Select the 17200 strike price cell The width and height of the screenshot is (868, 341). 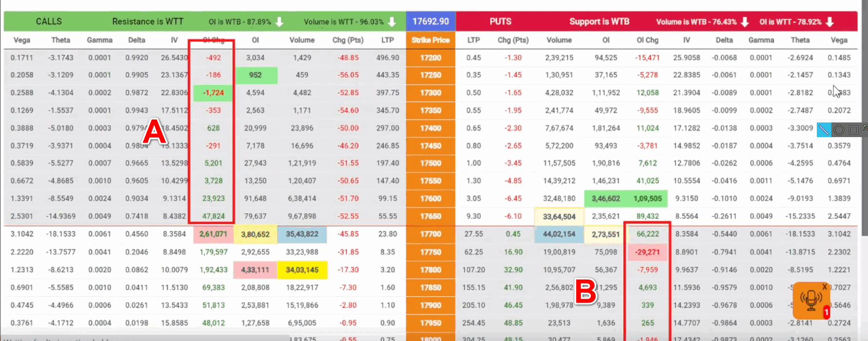[431, 58]
